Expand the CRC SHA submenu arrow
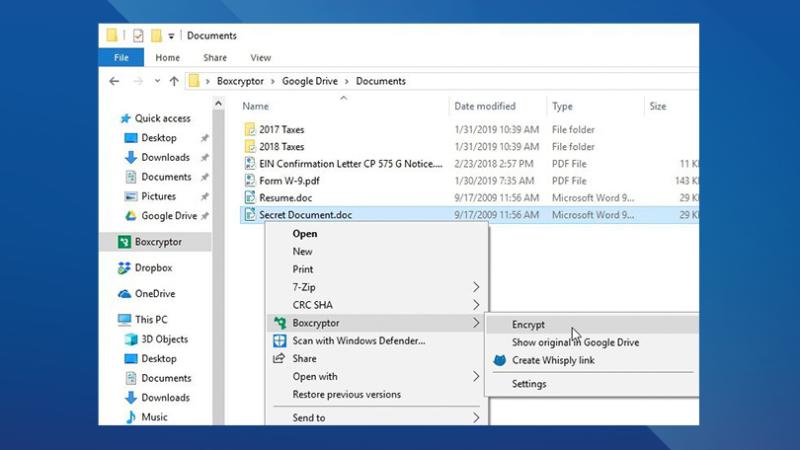Image resolution: width=800 pixels, height=450 pixels. pos(476,305)
